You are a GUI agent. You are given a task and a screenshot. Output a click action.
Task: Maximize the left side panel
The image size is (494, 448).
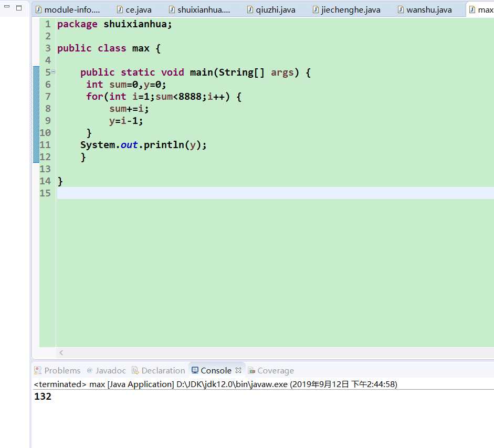coord(19,8)
